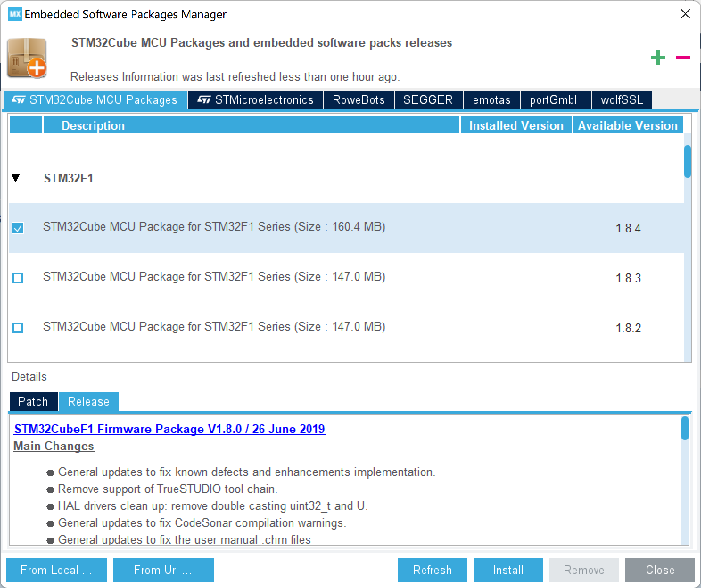Click 'fix CodeSonar compilation warnings' bullet text
The image size is (701, 588).
202,523
